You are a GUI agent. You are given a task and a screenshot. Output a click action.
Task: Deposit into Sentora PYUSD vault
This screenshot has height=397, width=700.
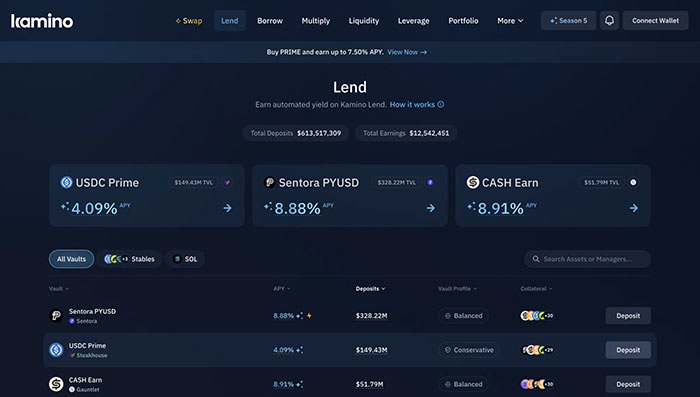coord(628,316)
